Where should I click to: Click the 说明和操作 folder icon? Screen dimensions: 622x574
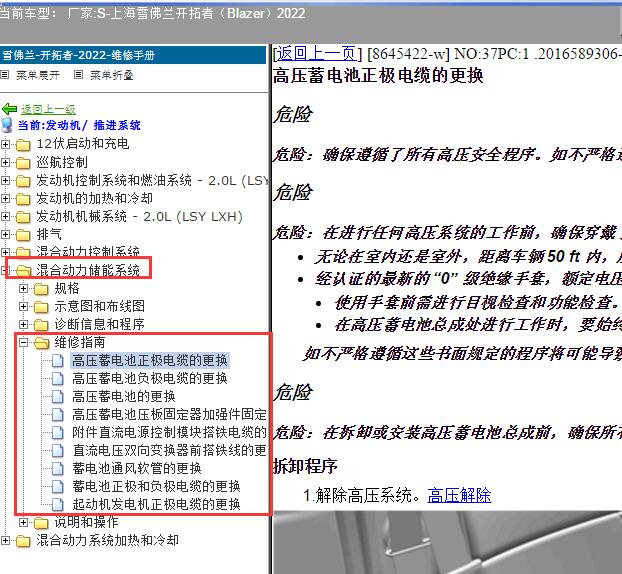(41, 523)
